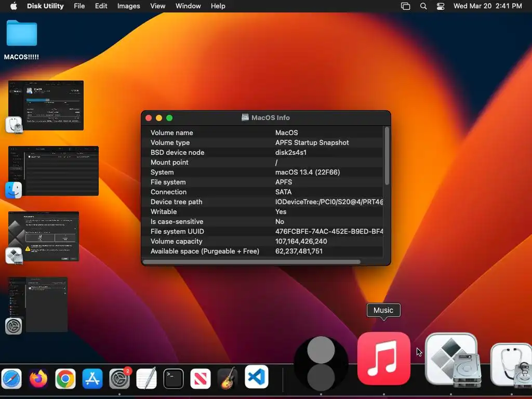
Task: Open the File menu
Action: click(x=79, y=6)
